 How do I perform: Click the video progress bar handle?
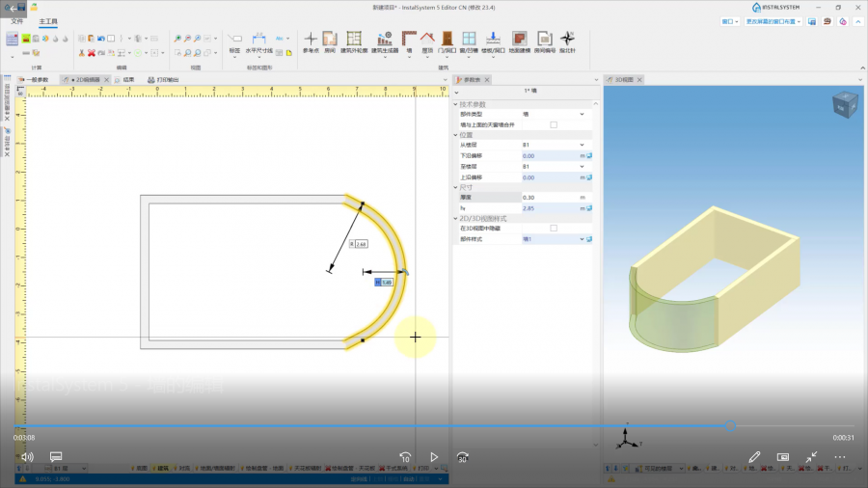[731, 425]
